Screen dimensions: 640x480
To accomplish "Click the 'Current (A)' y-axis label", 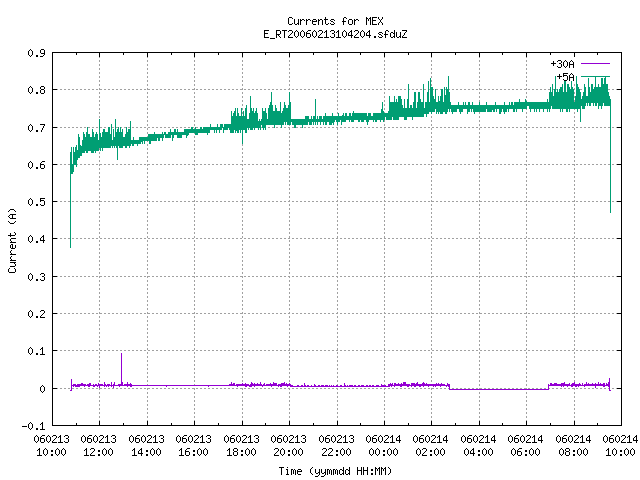I will (x=12, y=240).
